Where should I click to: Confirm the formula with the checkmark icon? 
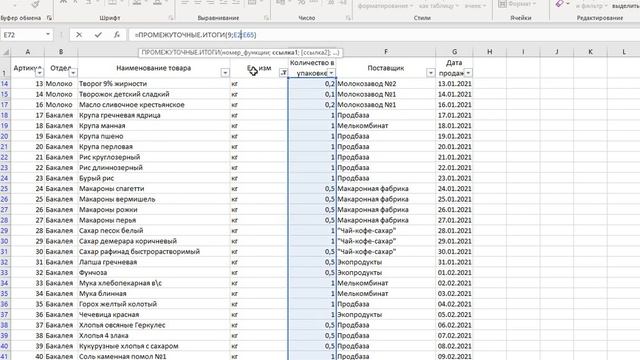(x=98, y=35)
